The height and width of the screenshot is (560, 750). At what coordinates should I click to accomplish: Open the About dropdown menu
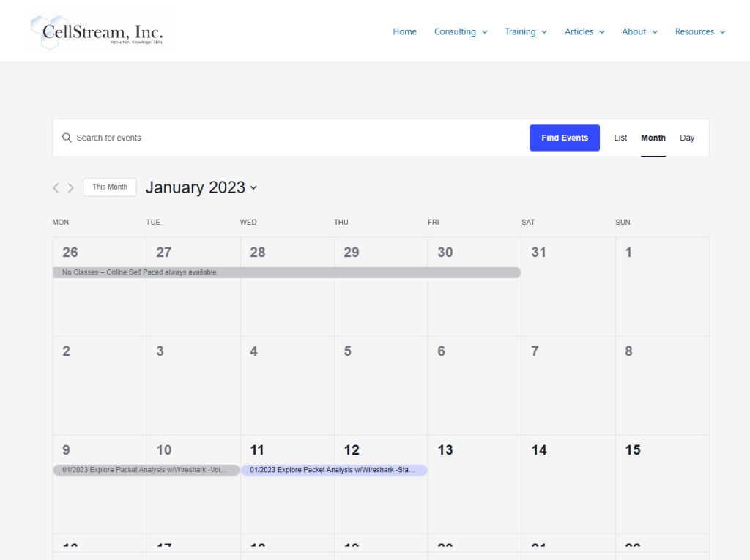pyautogui.click(x=639, y=31)
